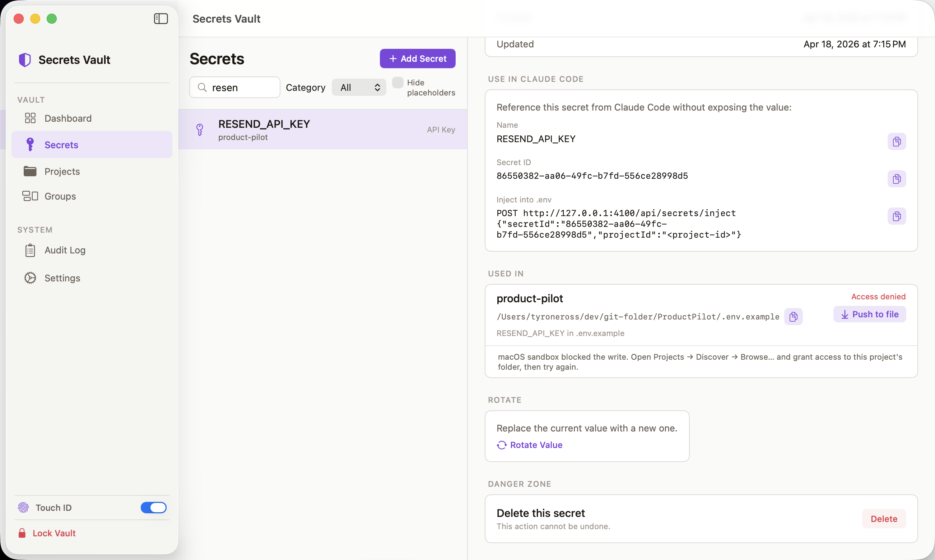Copy the Inject into .env command
This screenshot has width=935, height=560.
(897, 216)
